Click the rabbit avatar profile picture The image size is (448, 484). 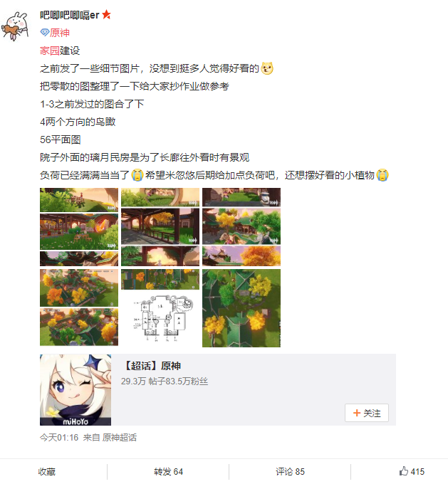(16, 26)
